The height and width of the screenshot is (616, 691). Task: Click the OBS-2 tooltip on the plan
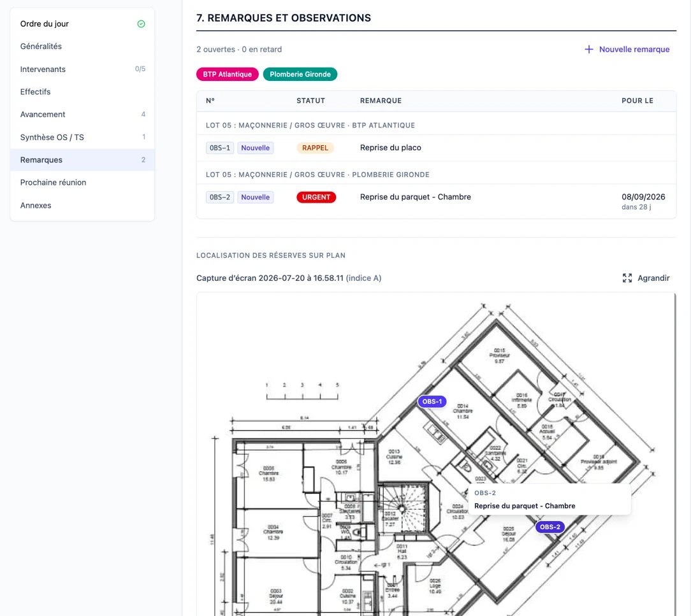pyautogui.click(x=549, y=499)
